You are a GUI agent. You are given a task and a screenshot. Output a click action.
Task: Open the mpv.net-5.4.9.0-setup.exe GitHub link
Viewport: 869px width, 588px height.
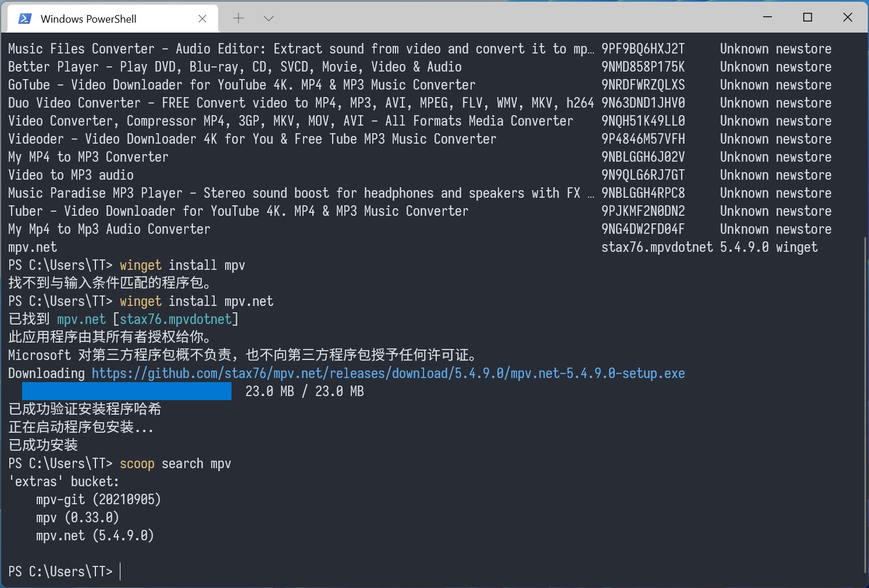[x=388, y=373]
